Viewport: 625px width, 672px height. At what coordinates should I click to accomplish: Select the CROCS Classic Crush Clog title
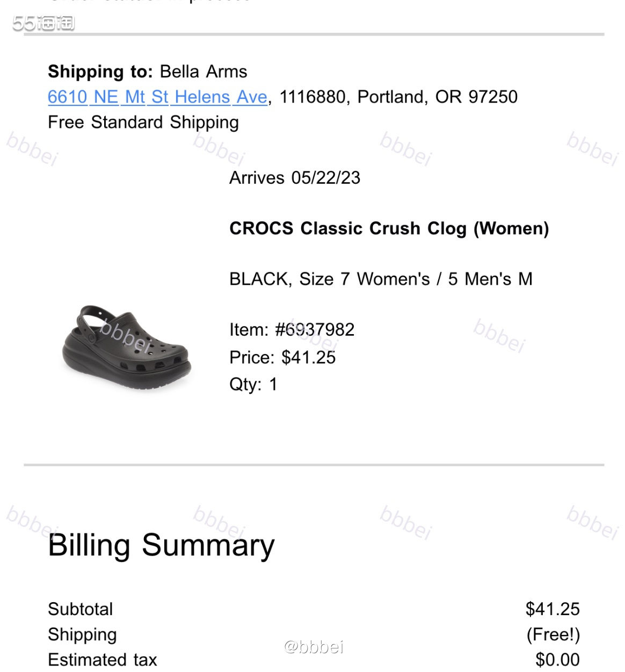(x=389, y=229)
